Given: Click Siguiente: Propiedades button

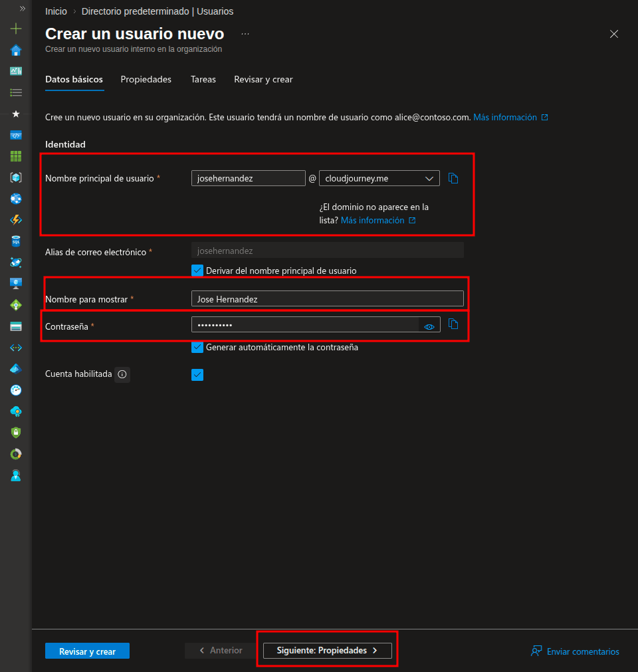Looking at the screenshot, I should [x=327, y=651].
